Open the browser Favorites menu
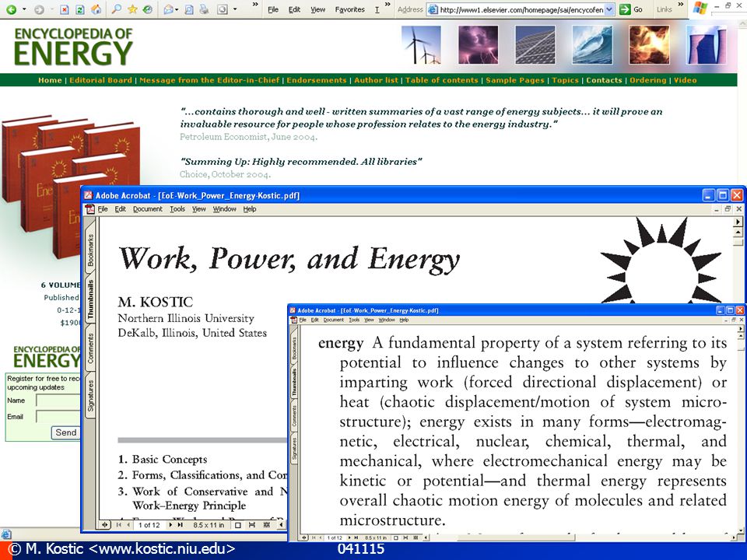 pyautogui.click(x=349, y=9)
